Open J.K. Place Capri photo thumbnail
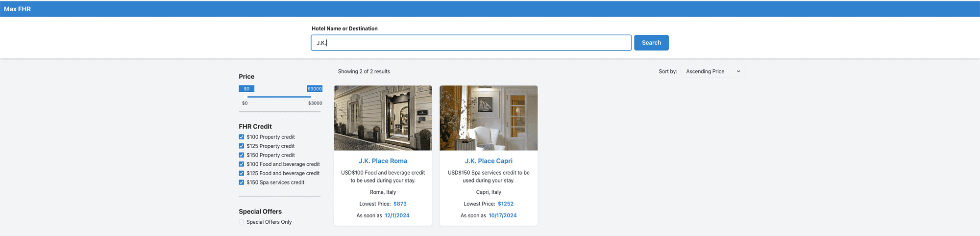This screenshot has height=236, width=980. point(489,118)
